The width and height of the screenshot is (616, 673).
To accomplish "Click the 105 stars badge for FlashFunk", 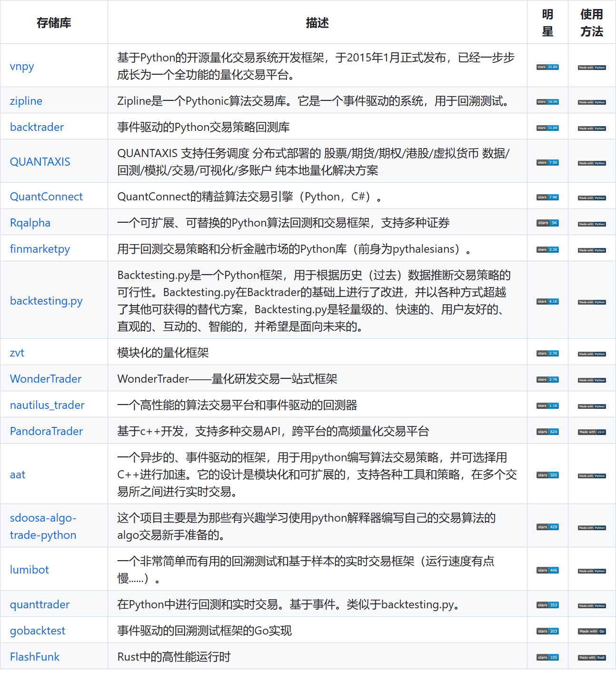I will click(547, 657).
